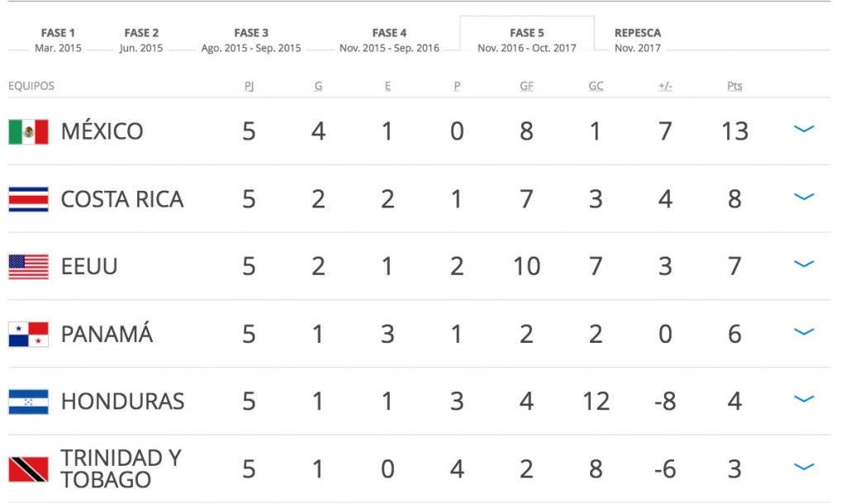The width and height of the screenshot is (846, 504).
Task: Click the EEUU flag icon
Action: coord(26,265)
